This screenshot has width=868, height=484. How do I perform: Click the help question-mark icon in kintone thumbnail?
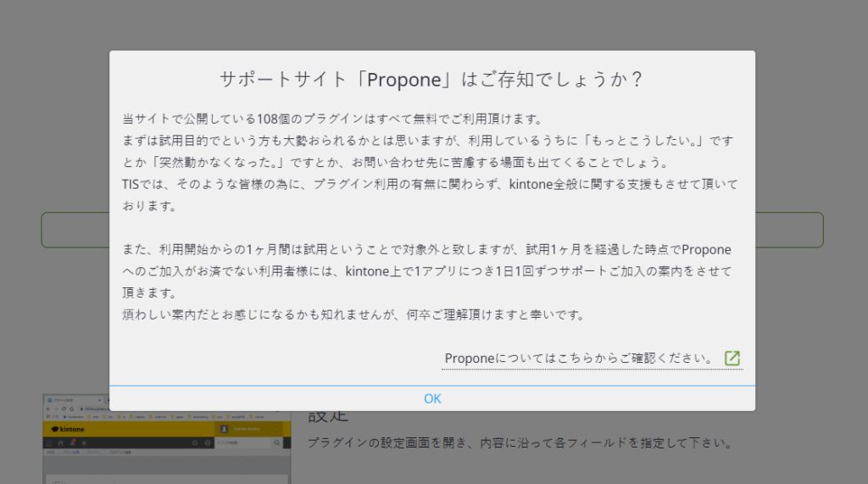[207, 442]
